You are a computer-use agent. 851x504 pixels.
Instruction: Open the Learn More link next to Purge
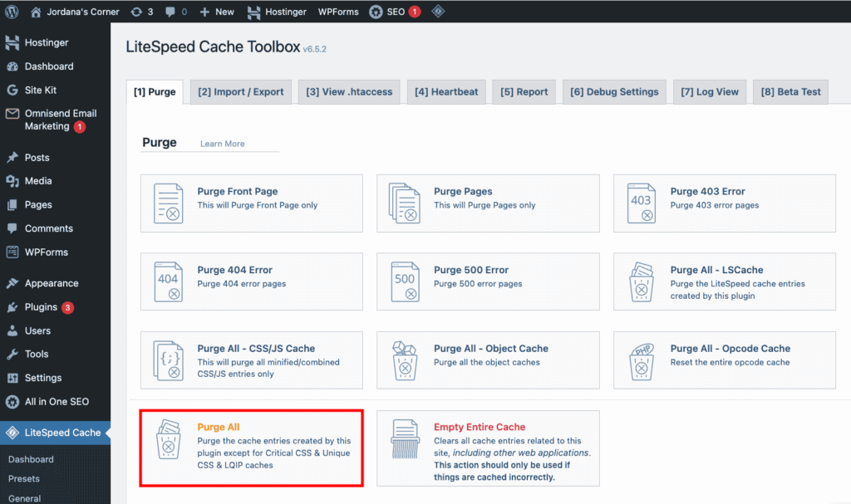224,143
